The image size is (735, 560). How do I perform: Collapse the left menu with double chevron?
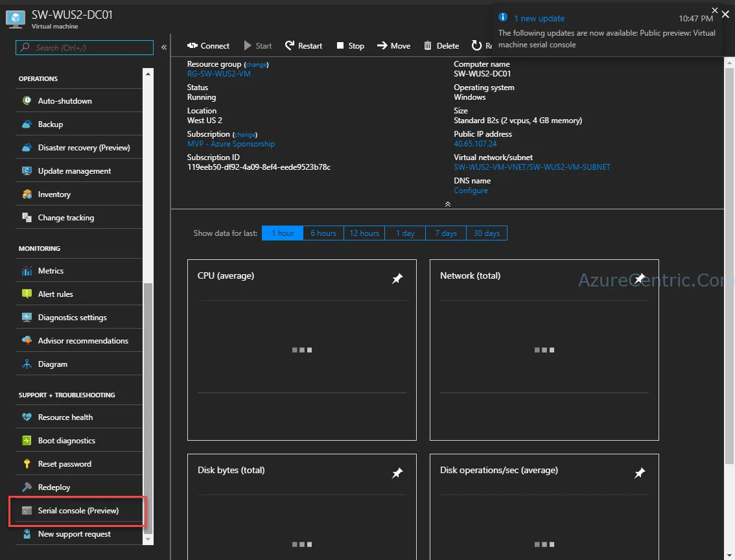164,47
